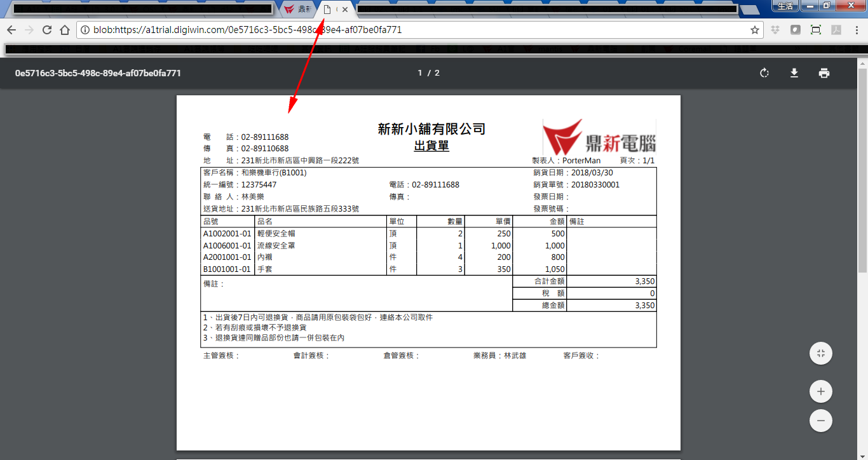Click the item code B1001001-01
Image resolution: width=868 pixels, height=460 pixels.
[227, 269]
